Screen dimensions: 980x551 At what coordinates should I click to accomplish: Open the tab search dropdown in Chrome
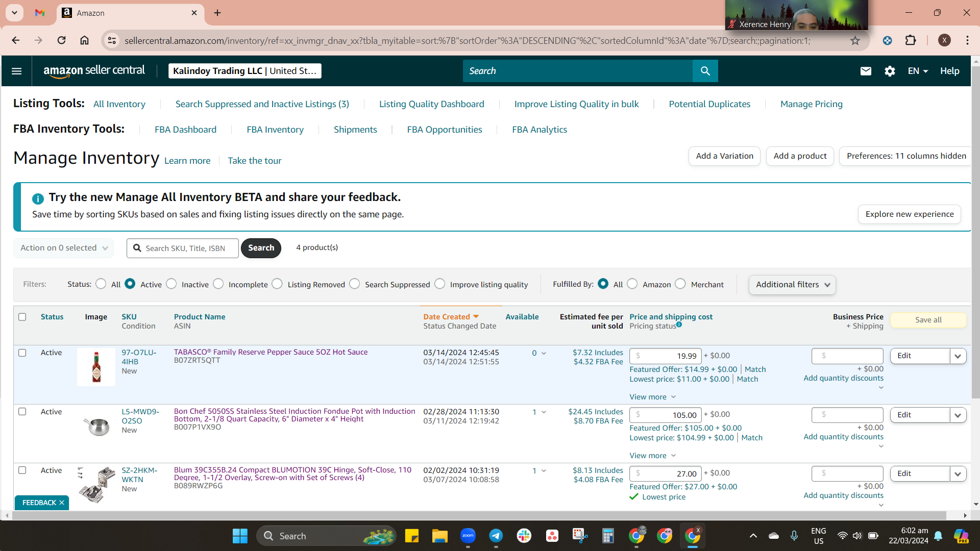pos(14,13)
